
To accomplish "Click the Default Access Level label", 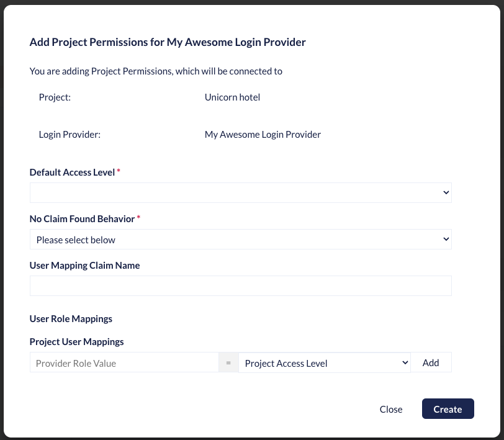I will (x=72, y=172).
